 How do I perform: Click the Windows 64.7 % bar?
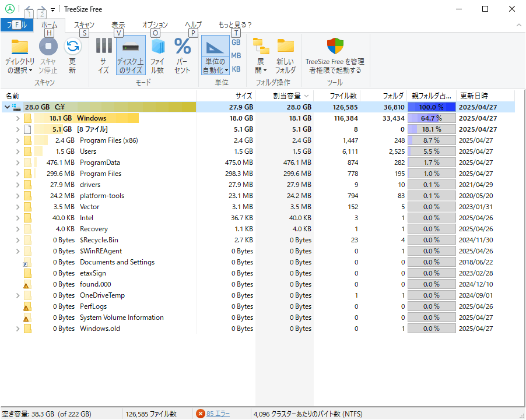432,118
